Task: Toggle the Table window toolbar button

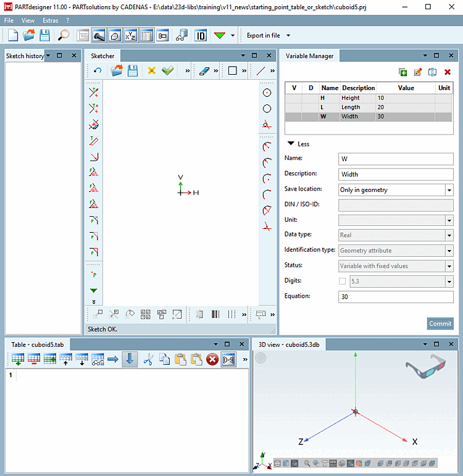Action: (146, 36)
